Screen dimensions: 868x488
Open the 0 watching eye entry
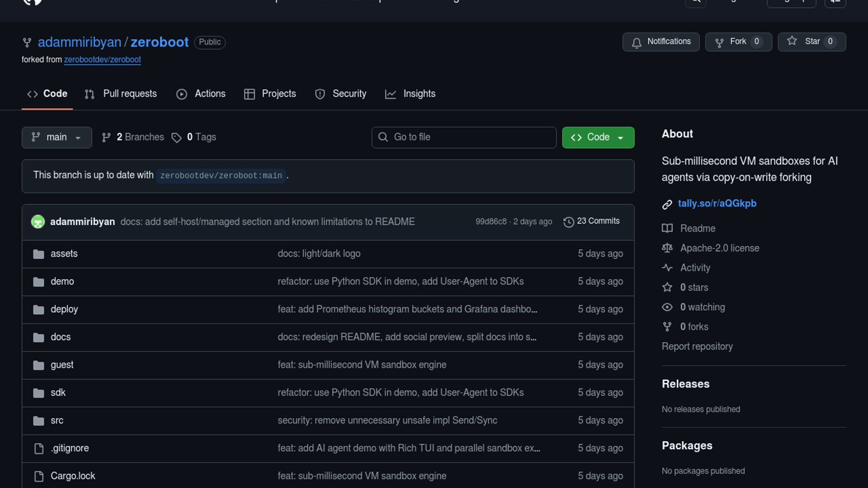coord(702,307)
